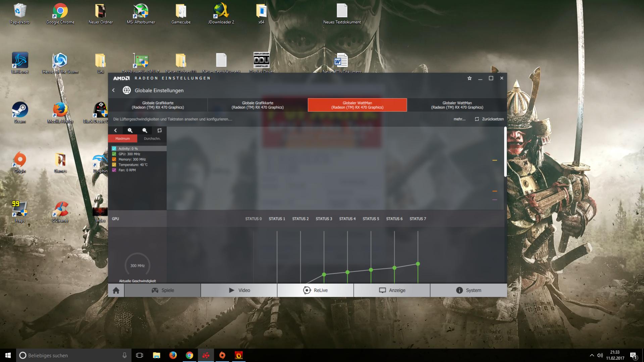Click the microphone icon in the search box
This screenshot has width=644, height=362.
(x=125, y=355)
